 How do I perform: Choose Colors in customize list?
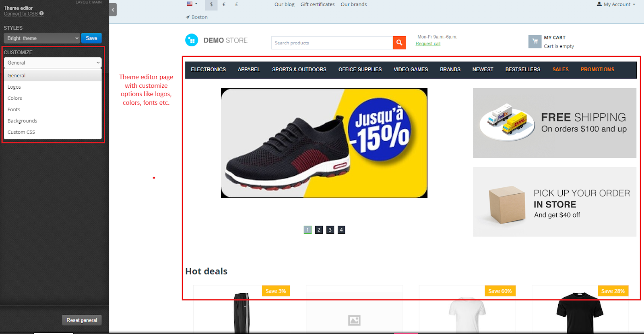(53, 98)
